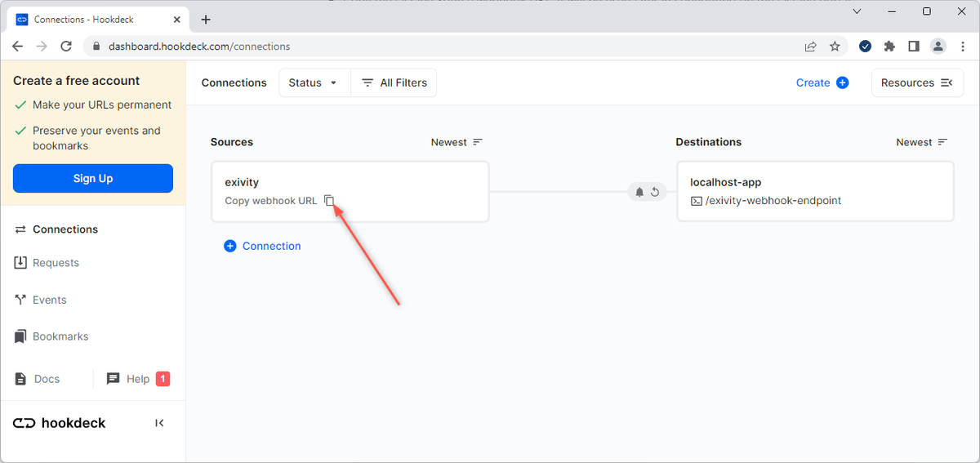
Task: Click the Requests icon in the sidebar
Action: click(x=20, y=263)
